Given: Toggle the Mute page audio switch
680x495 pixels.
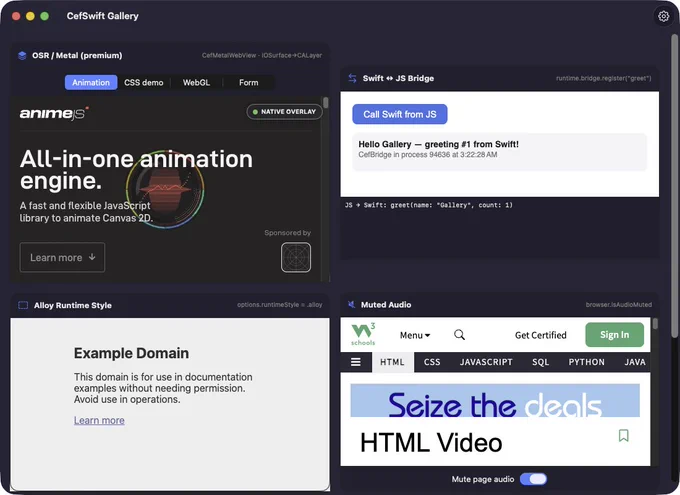Looking at the screenshot, I should pyautogui.click(x=533, y=479).
